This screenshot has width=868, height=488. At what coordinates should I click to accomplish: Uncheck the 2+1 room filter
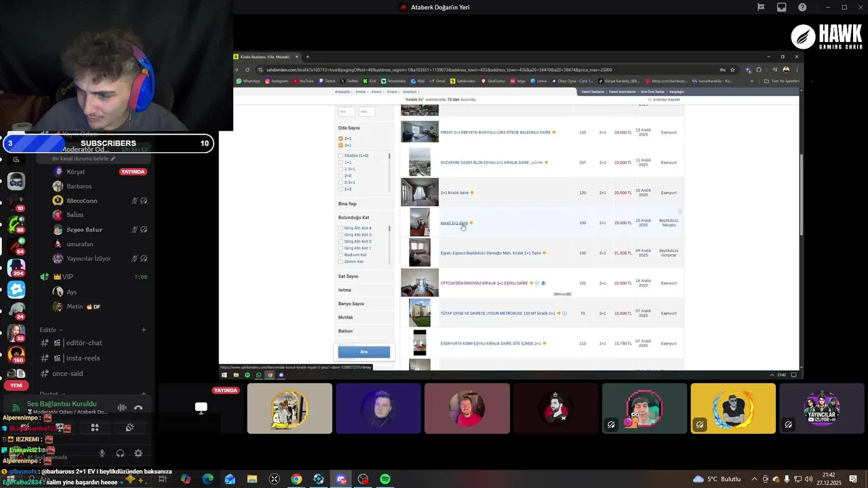coord(340,138)
